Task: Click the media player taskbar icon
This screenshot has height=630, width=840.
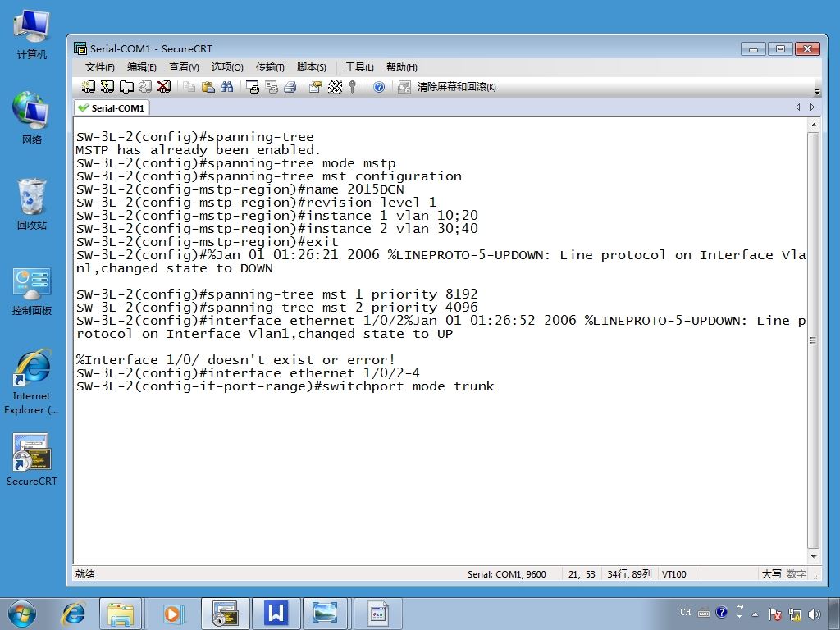Action: 172,614
